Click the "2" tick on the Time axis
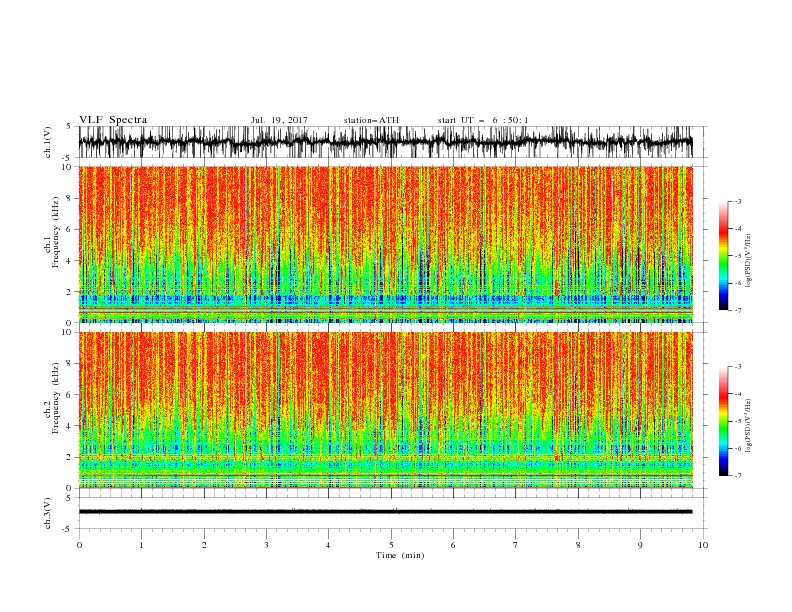The width and height of the screenshot is (792, 612). tap(204, 545)
